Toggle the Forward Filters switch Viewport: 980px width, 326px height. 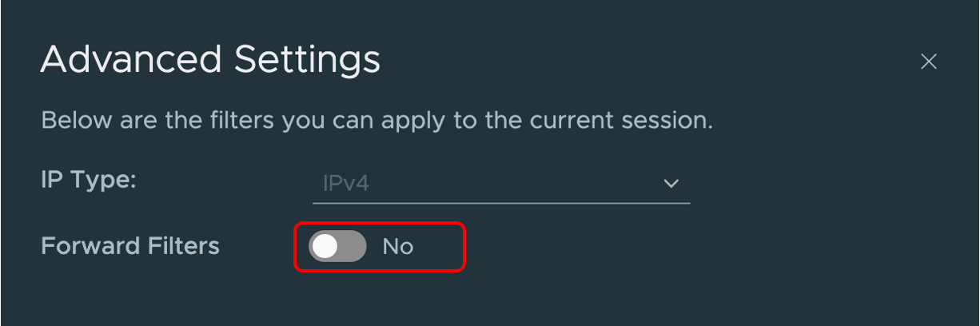337,247
